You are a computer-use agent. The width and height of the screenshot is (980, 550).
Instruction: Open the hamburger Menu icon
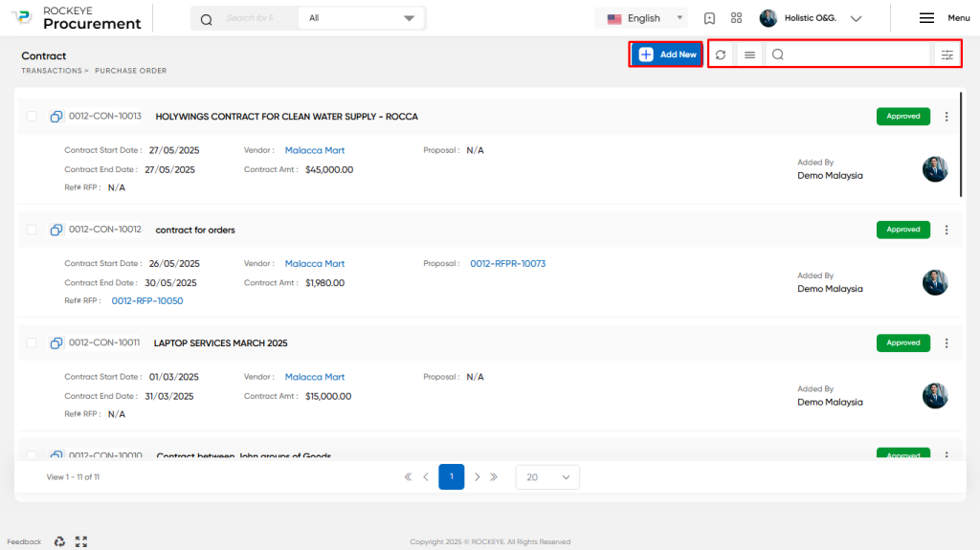pos(926,18)
